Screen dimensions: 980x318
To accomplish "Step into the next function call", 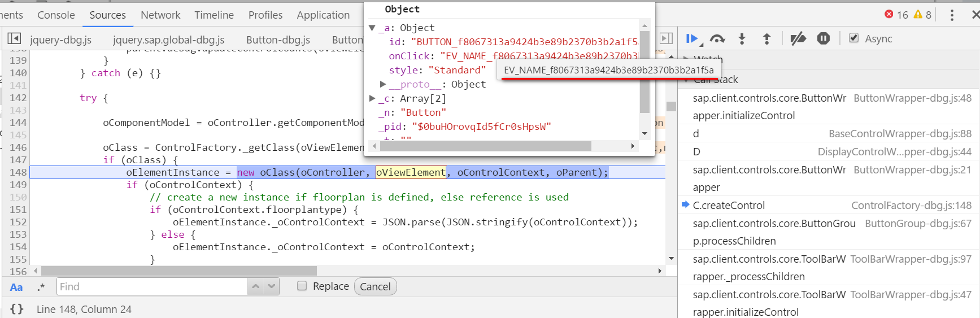I will (x=742, y=38).
